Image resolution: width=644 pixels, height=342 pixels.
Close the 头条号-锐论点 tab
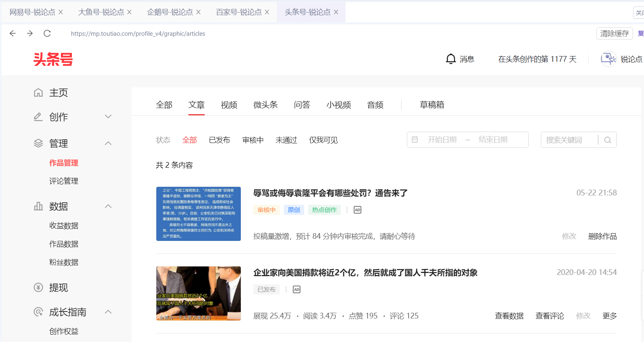tap(336, 12)
